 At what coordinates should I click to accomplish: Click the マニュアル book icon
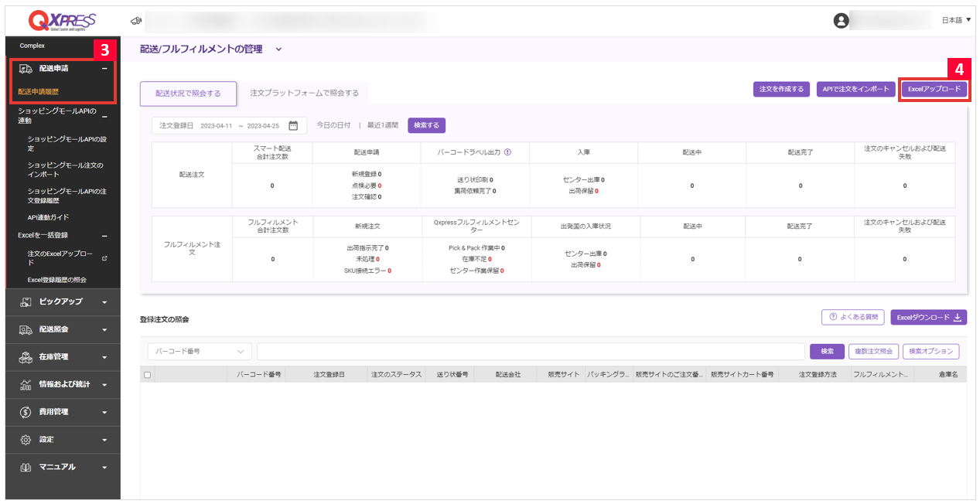(x=24, y=466)
